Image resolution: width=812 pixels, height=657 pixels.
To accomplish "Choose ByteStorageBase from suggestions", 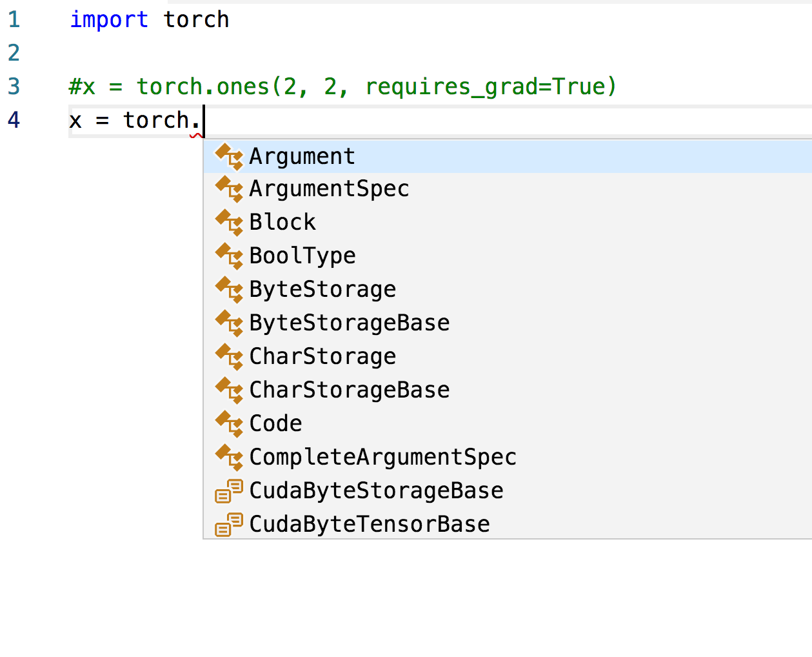I will click(349, 323).
